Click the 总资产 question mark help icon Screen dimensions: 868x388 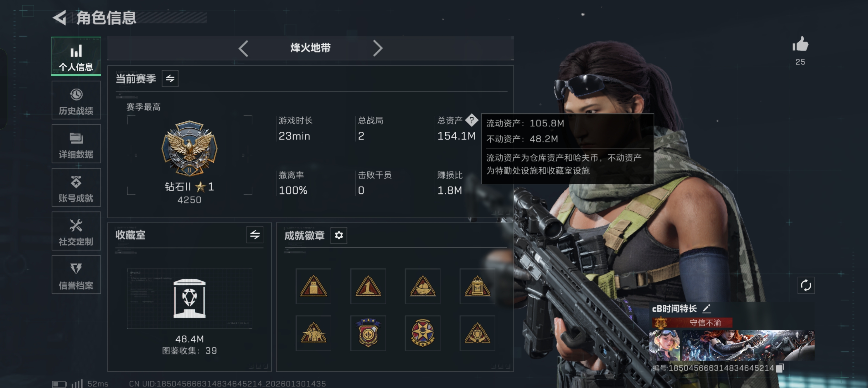coord(471,120)
